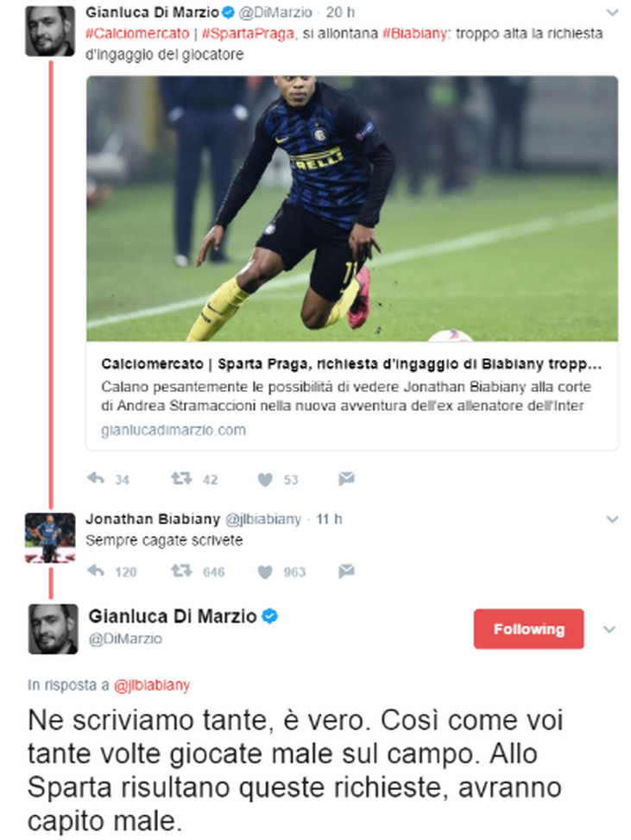Open the #Calciomercato hashtag
The width and height of the screenshot is (631, 840).
137,33
